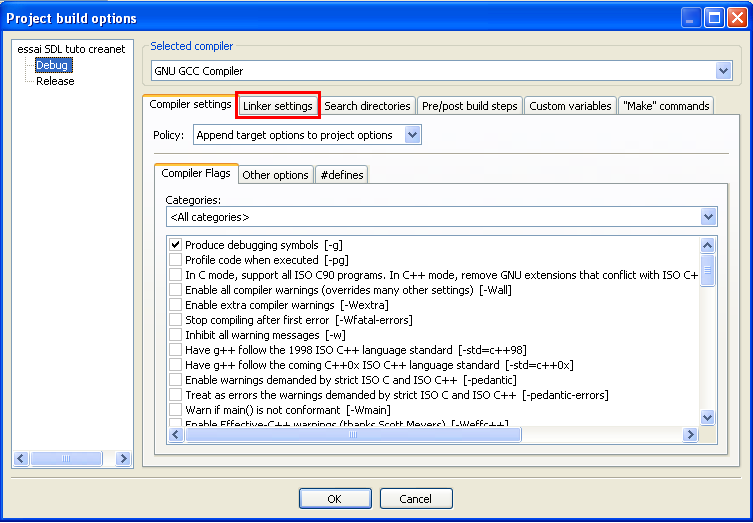
Task: Switch to the Compiler settings tab
Action: coord(190,105)
